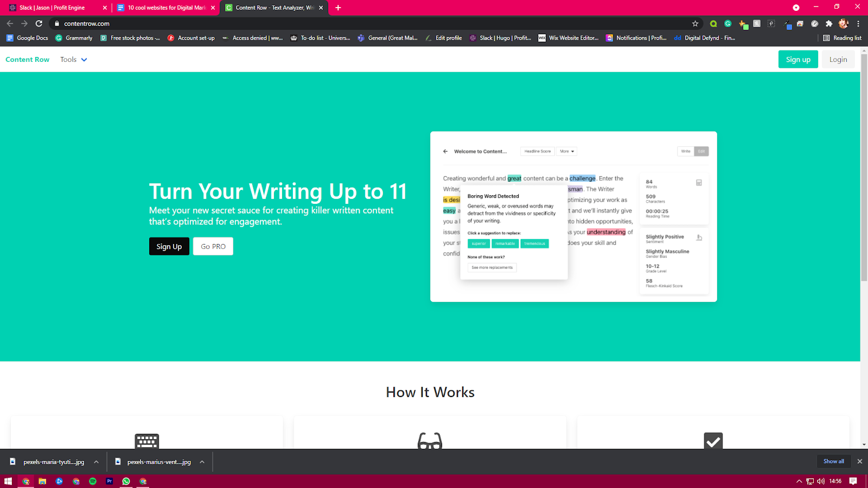Viewport: 868px width, 488px height.
Task: Open the Chrome profile avatar
Action: click(843, 23)
